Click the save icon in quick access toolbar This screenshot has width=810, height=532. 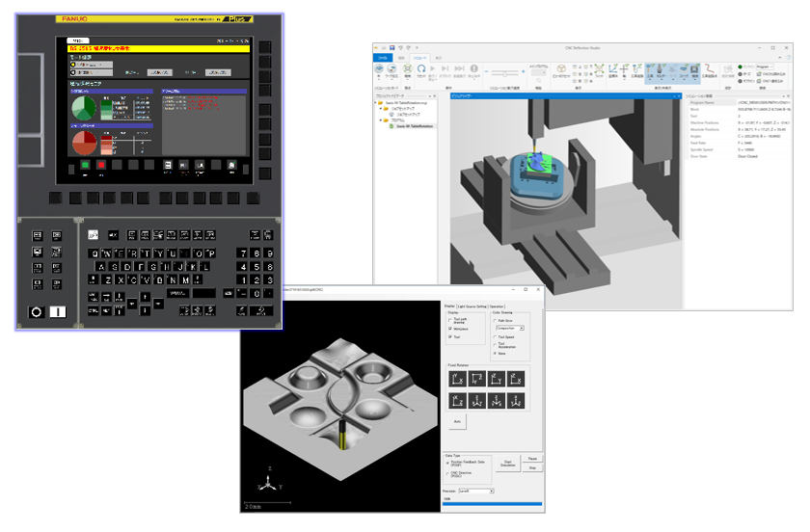pyautogui.click(x=391, y=46)
